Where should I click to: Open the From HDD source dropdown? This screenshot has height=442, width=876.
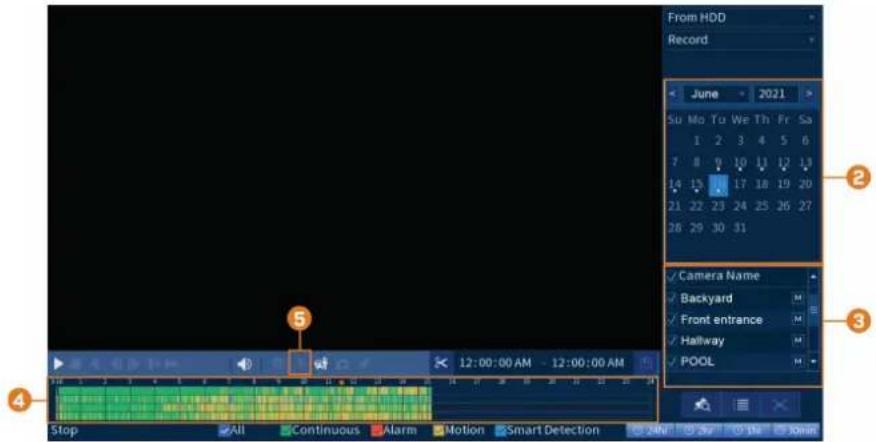741,17
